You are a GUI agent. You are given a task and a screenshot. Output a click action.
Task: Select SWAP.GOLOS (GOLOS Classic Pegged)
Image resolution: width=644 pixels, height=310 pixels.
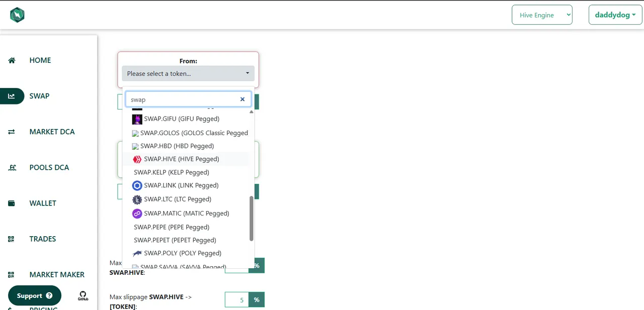click(x=186, y=133)
